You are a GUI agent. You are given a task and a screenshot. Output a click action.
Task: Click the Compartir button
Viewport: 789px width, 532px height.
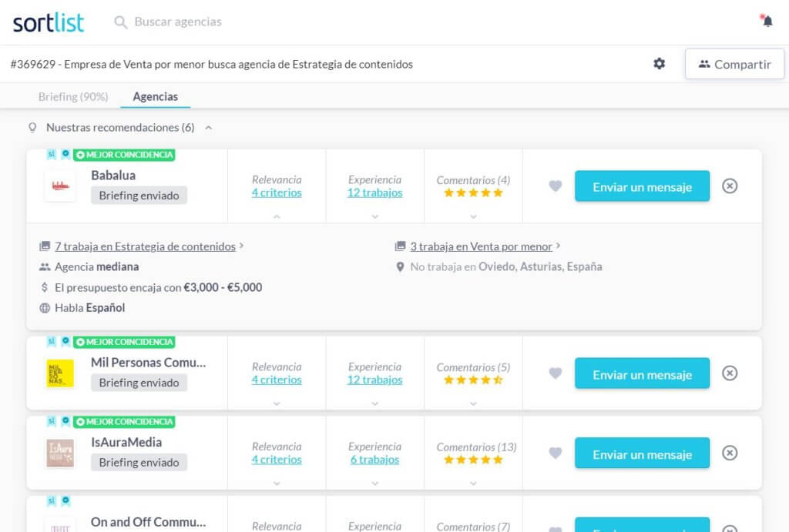click(734, 64)
